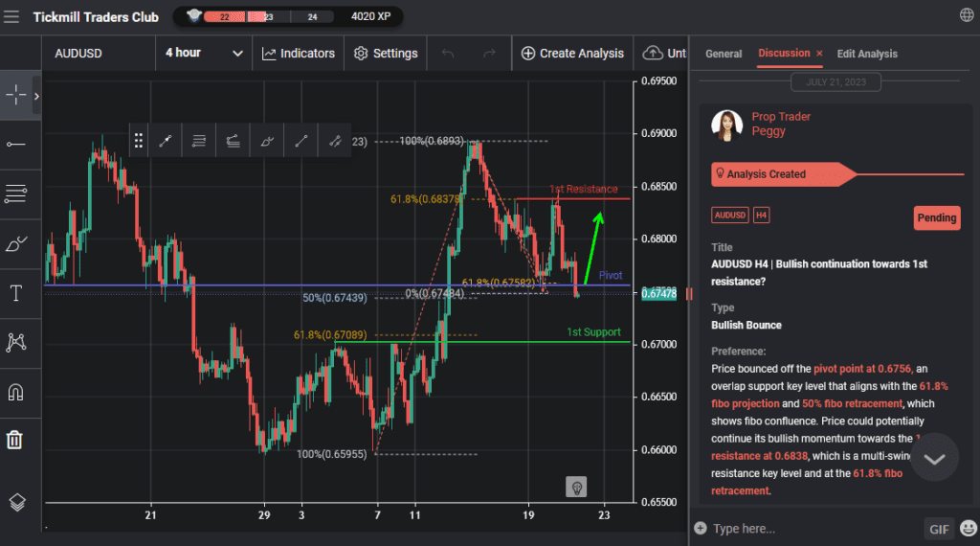Select trend line in floating toolbar
The width and height of the screenshot is (980, 546).
point(165,141)
